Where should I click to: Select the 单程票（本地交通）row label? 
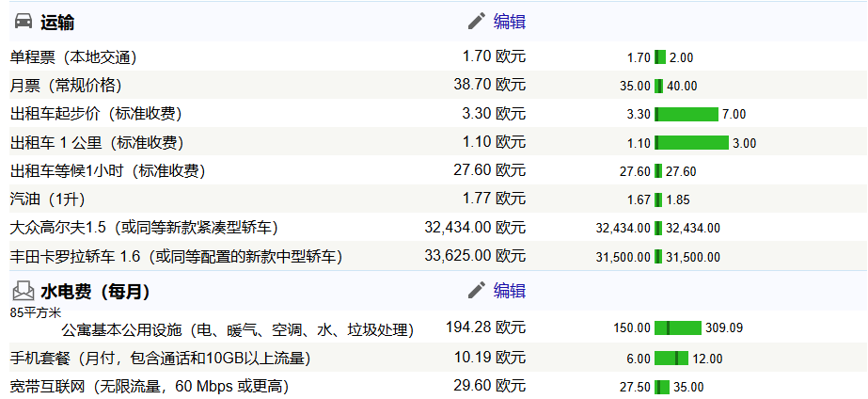[73, 56]
